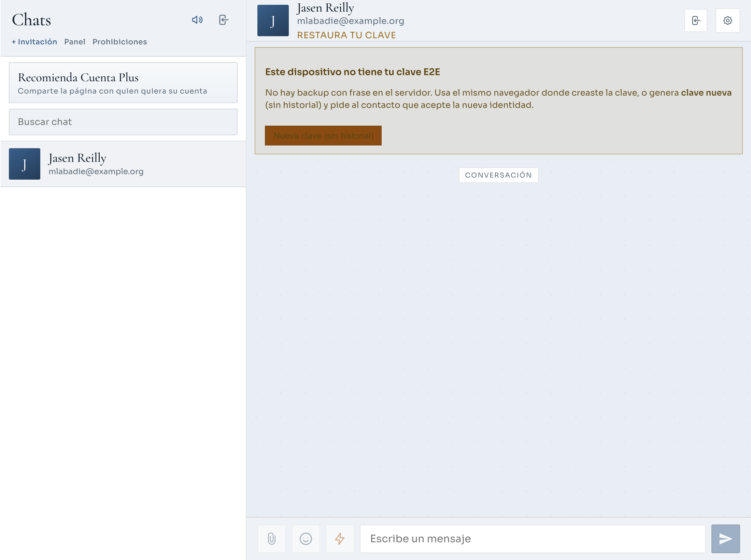Click the lightning bolt quick-action icon

coord(340,539)
